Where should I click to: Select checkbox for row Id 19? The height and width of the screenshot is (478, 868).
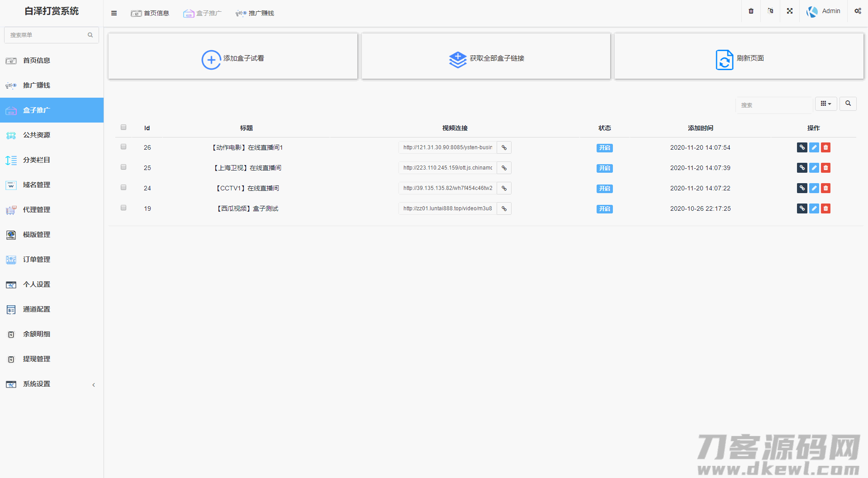coord(123,208)
